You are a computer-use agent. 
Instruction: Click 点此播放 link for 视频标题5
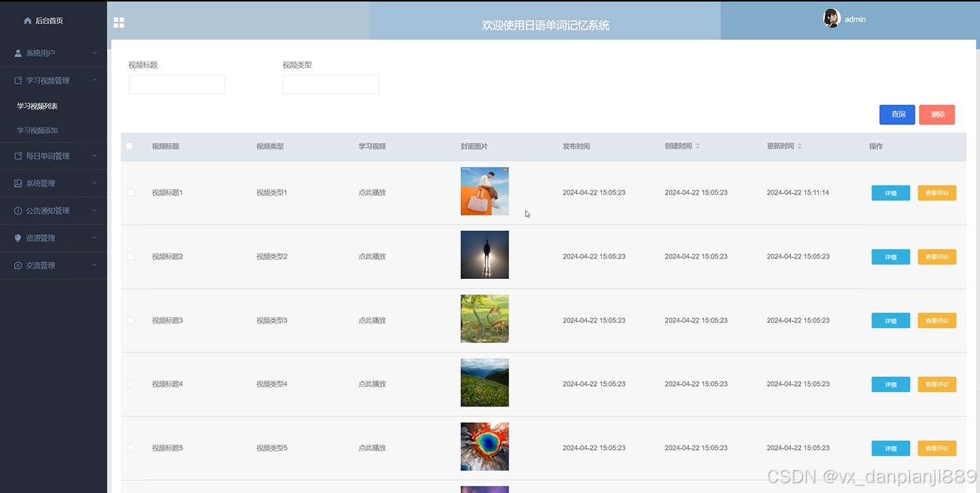(372, 448)
